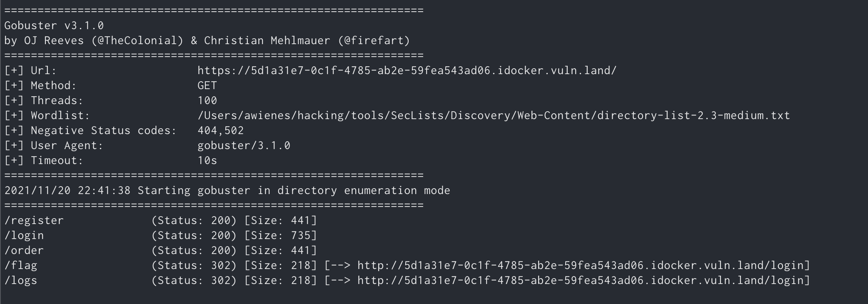868x304 pixels.
Task: Click the threads value 100
Action: (x=207, y=100)
